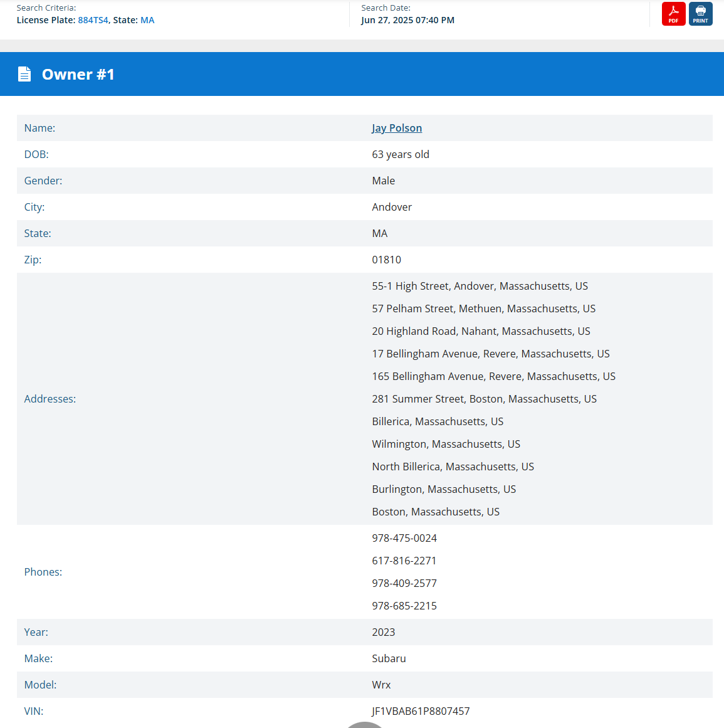Select the North Billerica, Massachusetts address

[x=453, y=467]
